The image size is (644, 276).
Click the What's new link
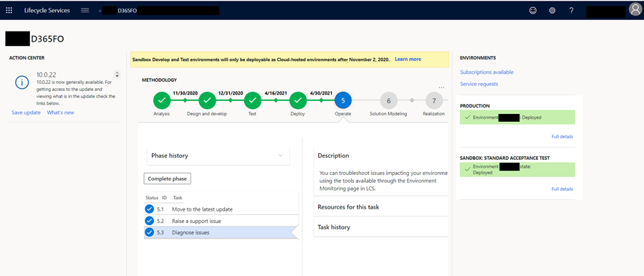click(x=60, y=113)
